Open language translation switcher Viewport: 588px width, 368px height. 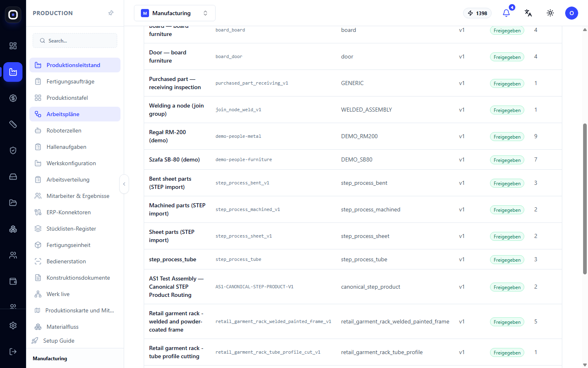tap(528, 13)
